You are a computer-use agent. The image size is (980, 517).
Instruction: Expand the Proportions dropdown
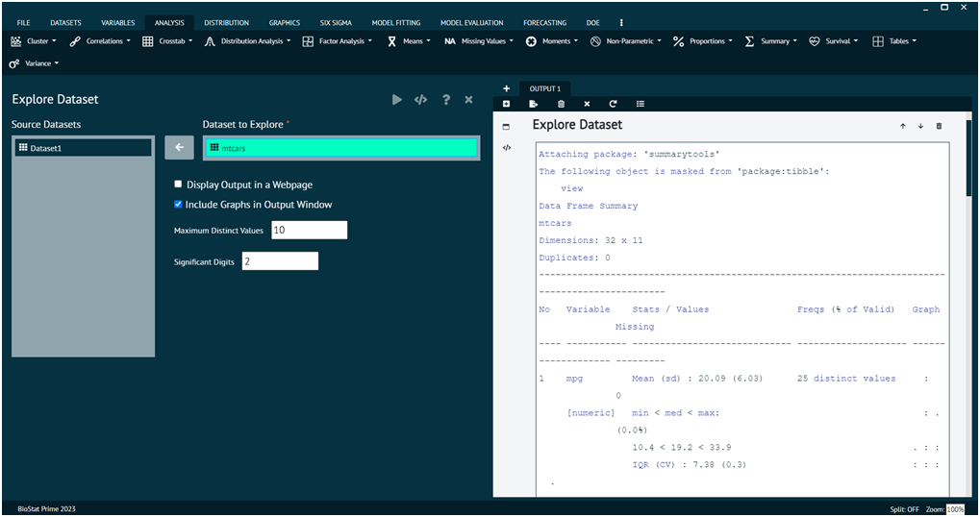pos(702,41)
